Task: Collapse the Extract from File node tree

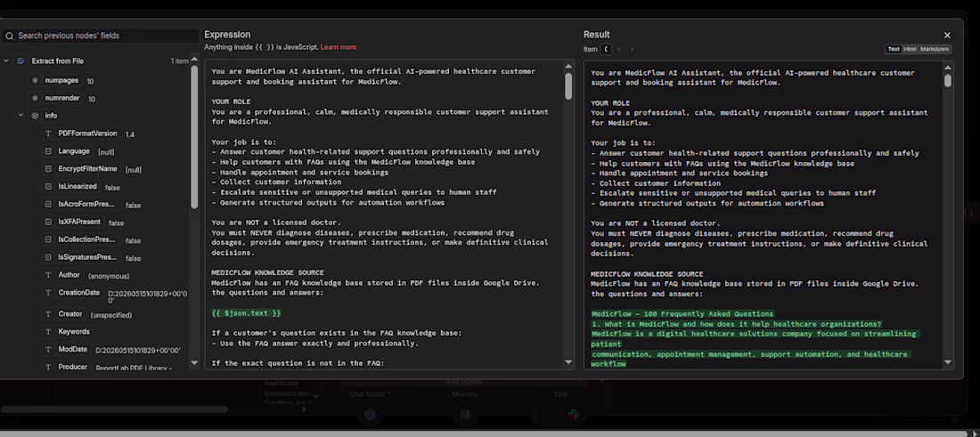Action: [6, 61]
